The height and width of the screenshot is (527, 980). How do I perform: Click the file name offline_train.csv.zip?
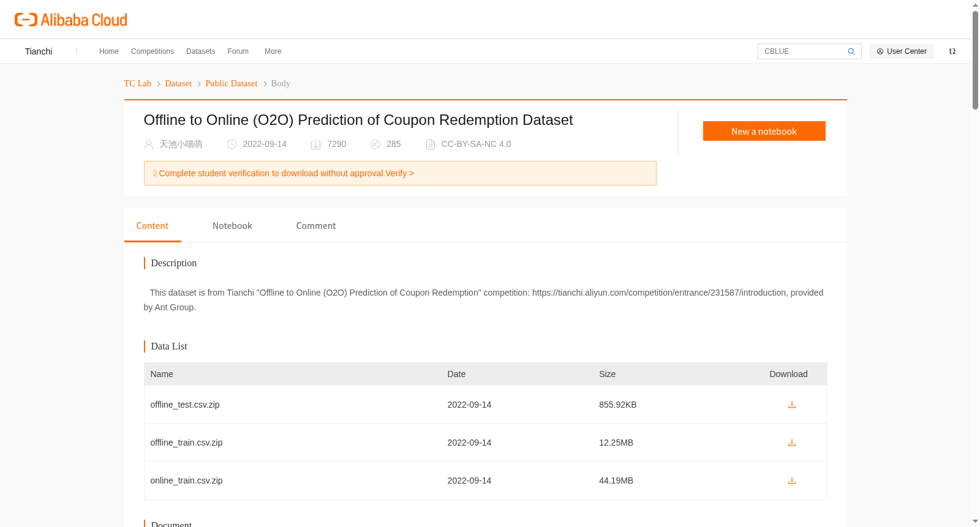click(186, 443)
